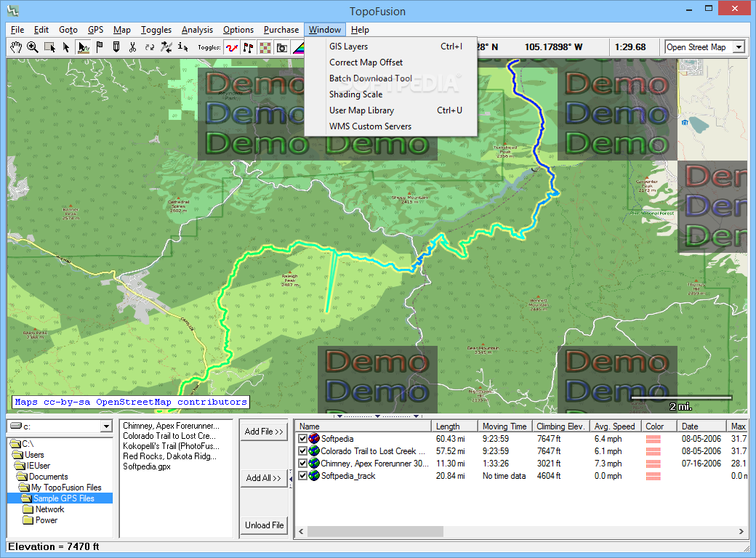The image size is (756, 558).
Task: Click the Softpedia_track row color swatch
Action: pos(654,476)
